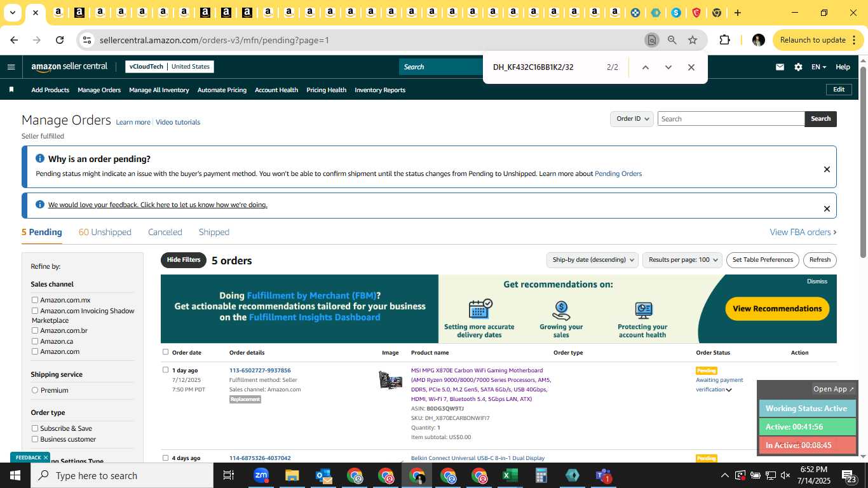Open the Inventory Reports menu item
868x488 pixels.
click(x=380, y=90)
